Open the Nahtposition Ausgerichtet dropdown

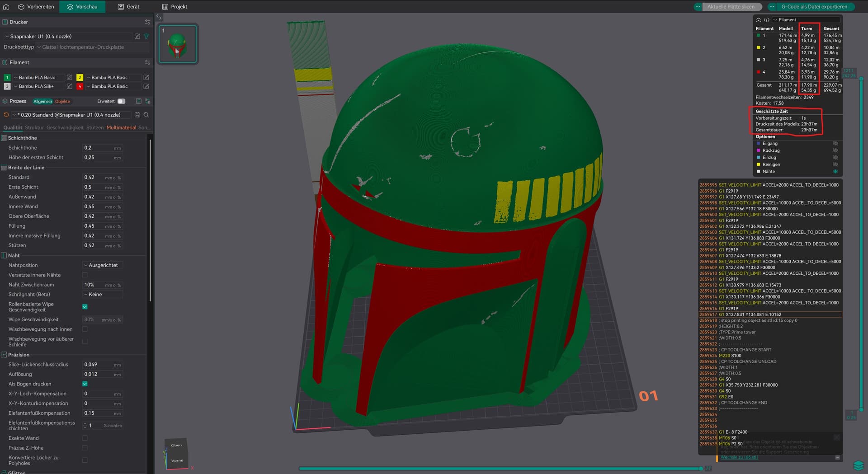[103, 265]
